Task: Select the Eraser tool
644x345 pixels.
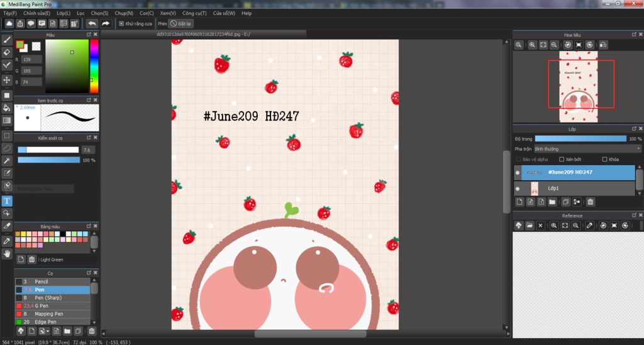Action: tap(6, 53)
